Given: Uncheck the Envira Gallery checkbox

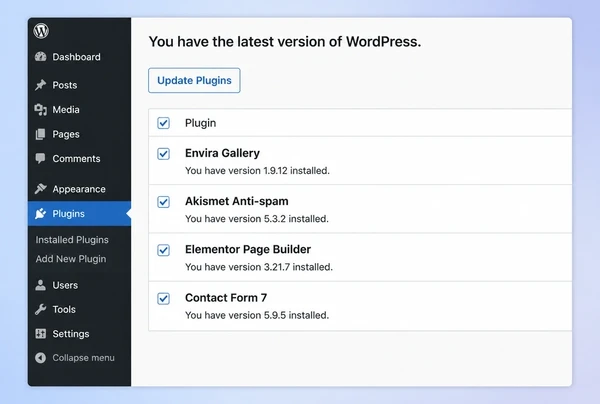Looking at the screenshot, I should click(x=163, y=154).
